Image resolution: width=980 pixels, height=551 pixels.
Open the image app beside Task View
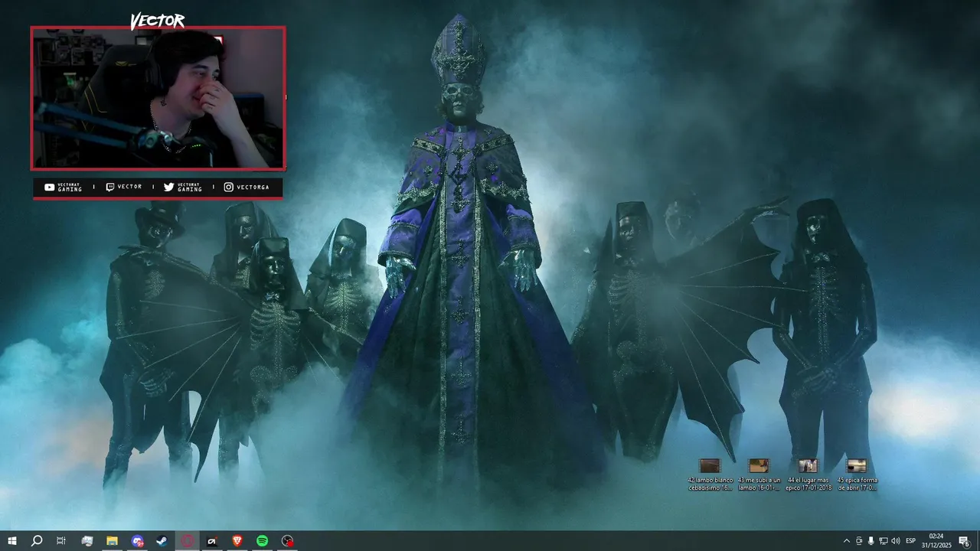click(x=87, y=541)
